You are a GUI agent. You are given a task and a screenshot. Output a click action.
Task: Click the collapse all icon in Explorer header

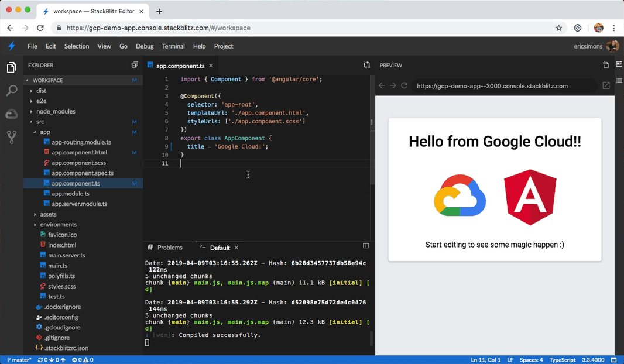coord(134,65)
